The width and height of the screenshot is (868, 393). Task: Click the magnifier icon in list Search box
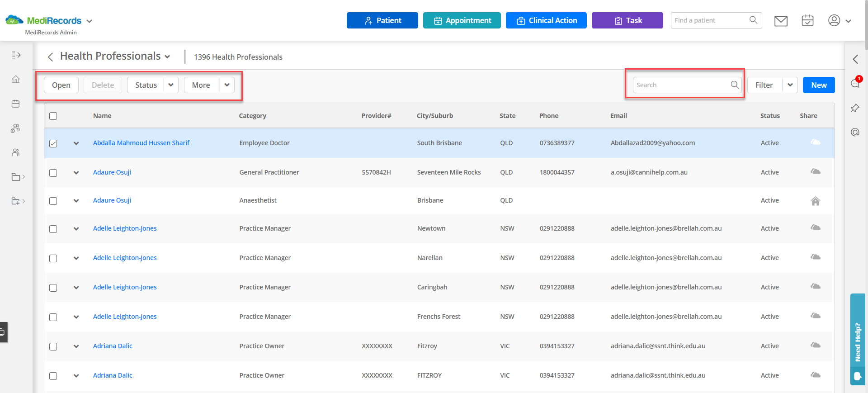[x=735, y=85]
